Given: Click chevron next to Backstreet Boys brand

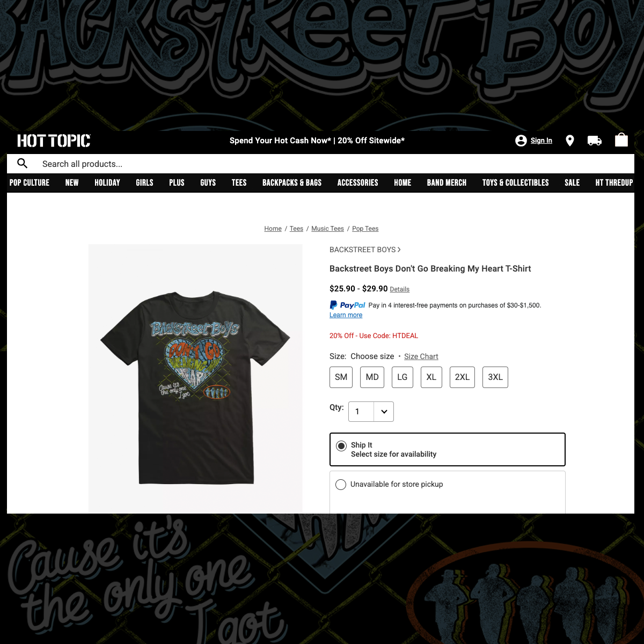Looking at the screenshot, I should coord(399,250).
